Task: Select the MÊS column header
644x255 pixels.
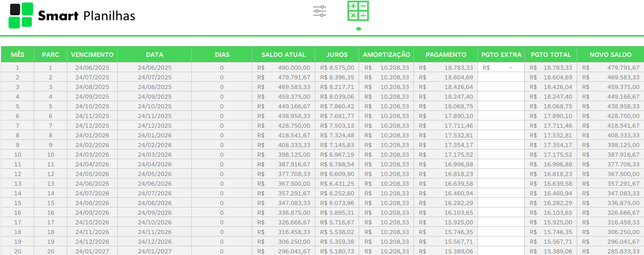Action: 17,54
